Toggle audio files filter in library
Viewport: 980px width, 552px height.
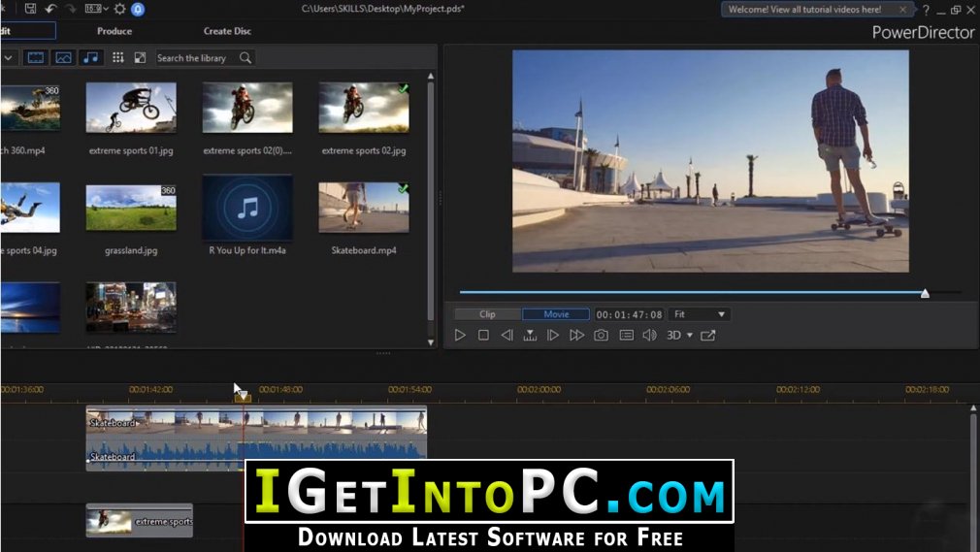point(90,57)
